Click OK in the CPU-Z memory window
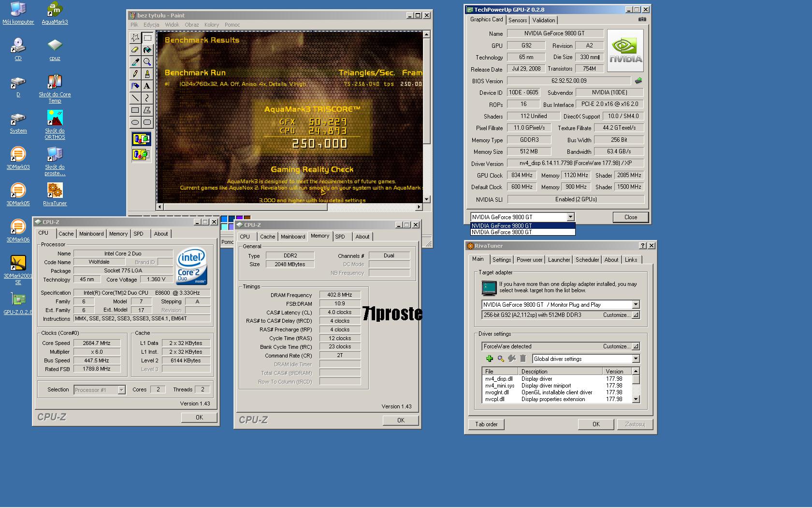The width and height of the screenshot is (812, 508). [x=401, y=420]
